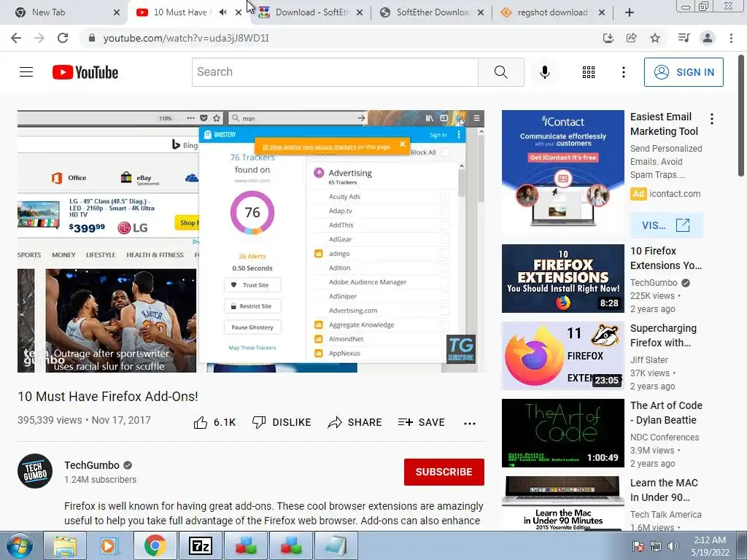Click the search magnifier button

click(x=500, y=72)
